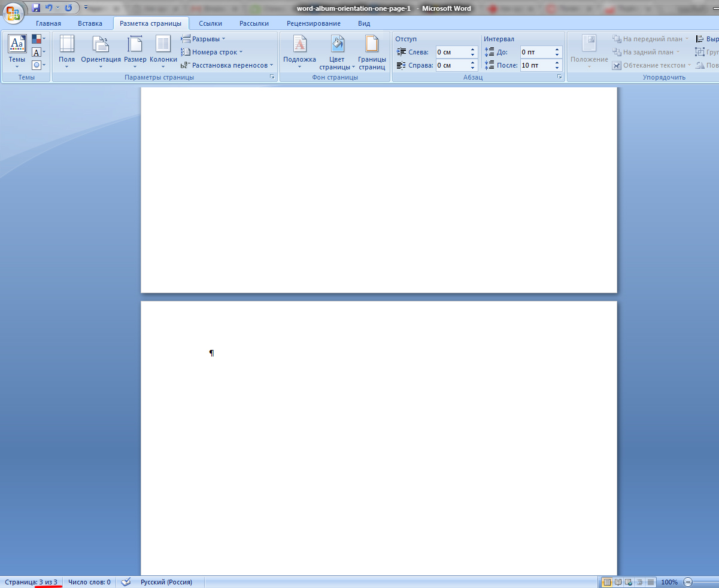Screen dimensions: 719x588
Task: Switch to the Главная tab
Action: (48, 23)
